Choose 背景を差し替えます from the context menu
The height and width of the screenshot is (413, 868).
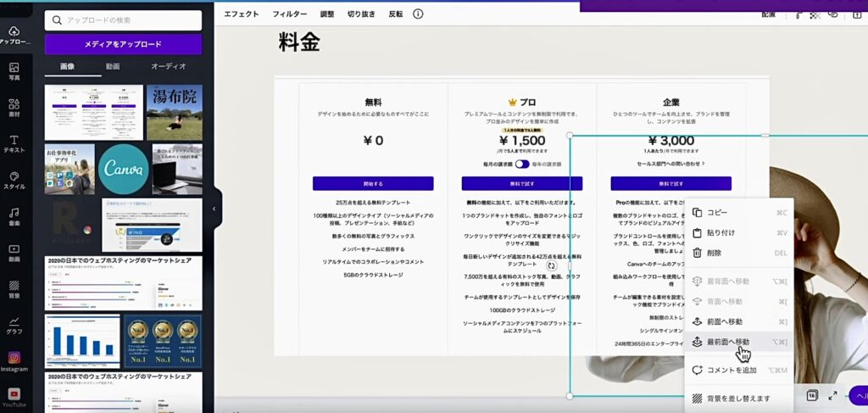coord(739,399)
